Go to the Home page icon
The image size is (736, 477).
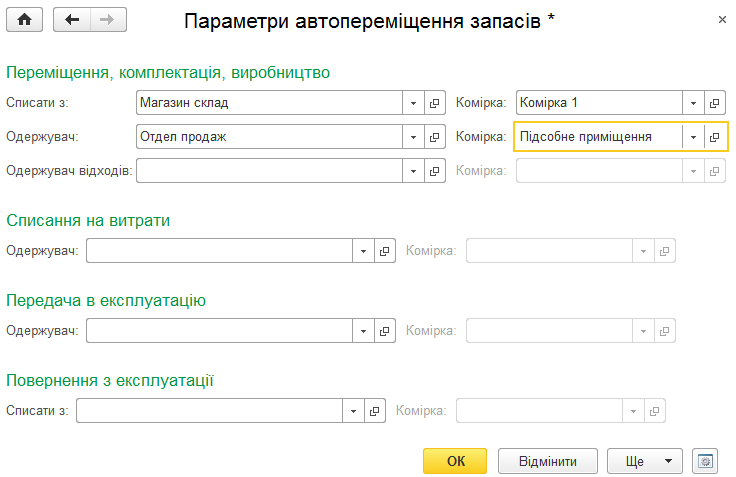point(24,20)
